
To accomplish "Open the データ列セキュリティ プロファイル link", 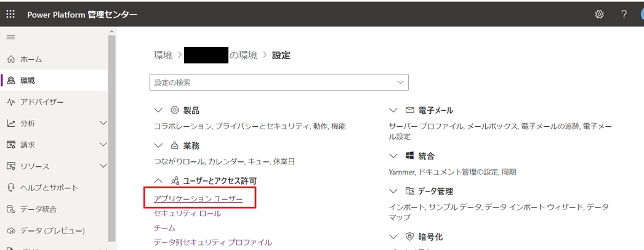I will (213, 242).
